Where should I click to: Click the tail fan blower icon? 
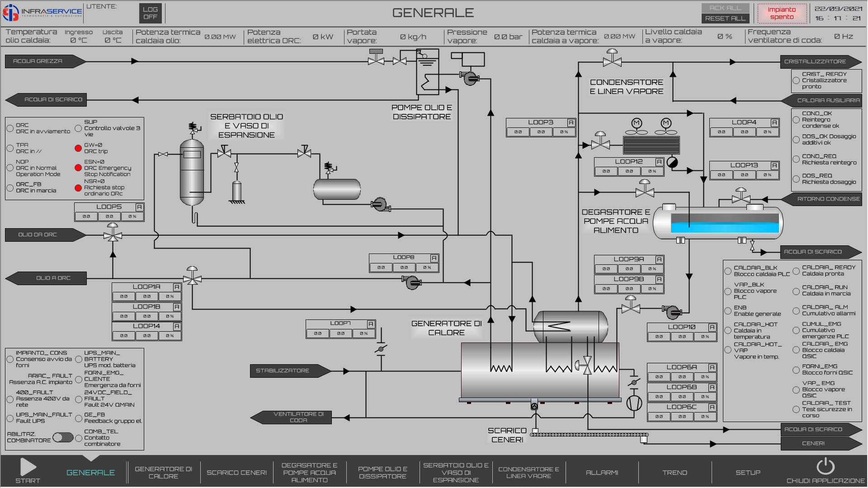(x=634, y=403)
